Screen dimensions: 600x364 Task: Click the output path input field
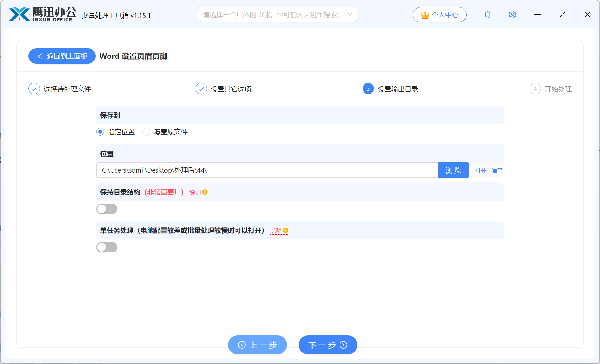click(267, 170)
